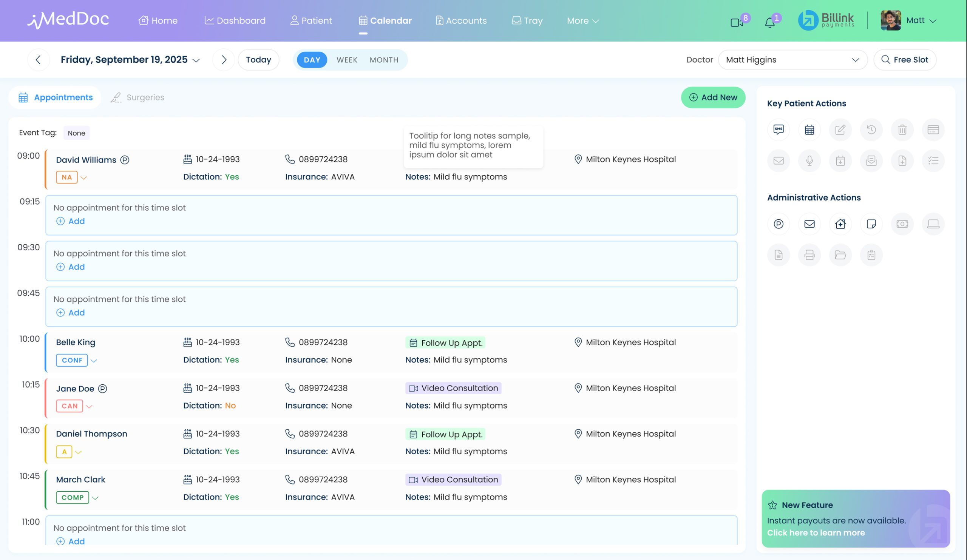
Task: Select the DAY view toggle
Action: [312, 59]
